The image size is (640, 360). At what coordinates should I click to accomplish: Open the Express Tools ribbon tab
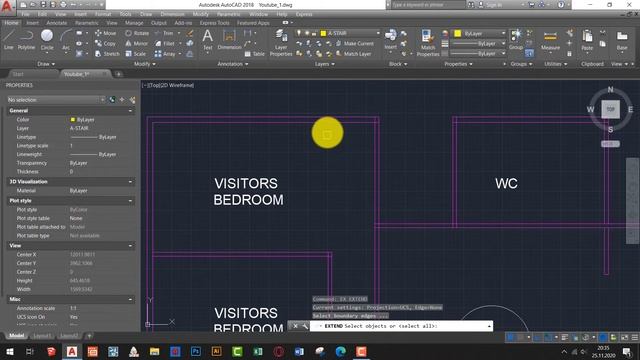214,23
